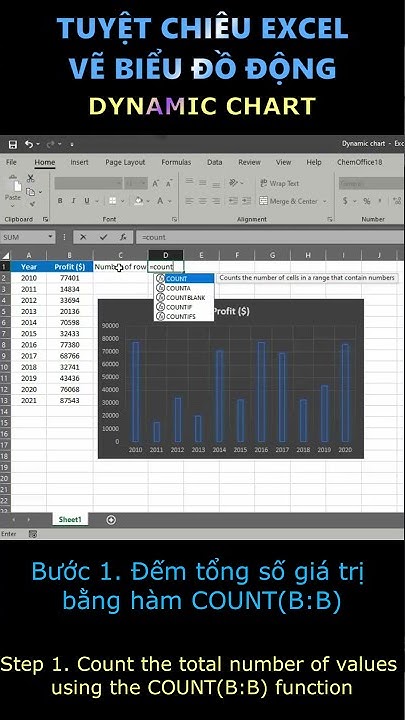The height and width of the screenshot is (720, 405).
Task: Open the Customize Quick Access Toolbar arrow
Action: point(72,145)
